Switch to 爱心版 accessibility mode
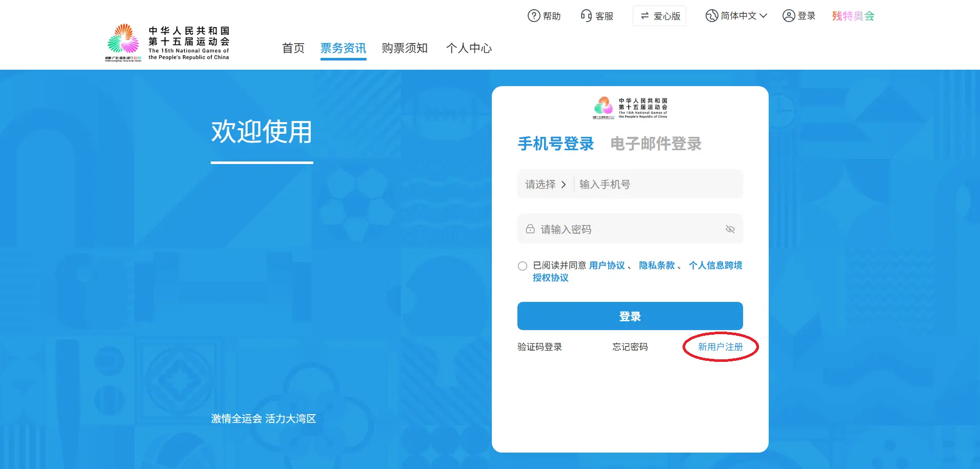This screenshot has height=469, width=980. click(659, 16)
